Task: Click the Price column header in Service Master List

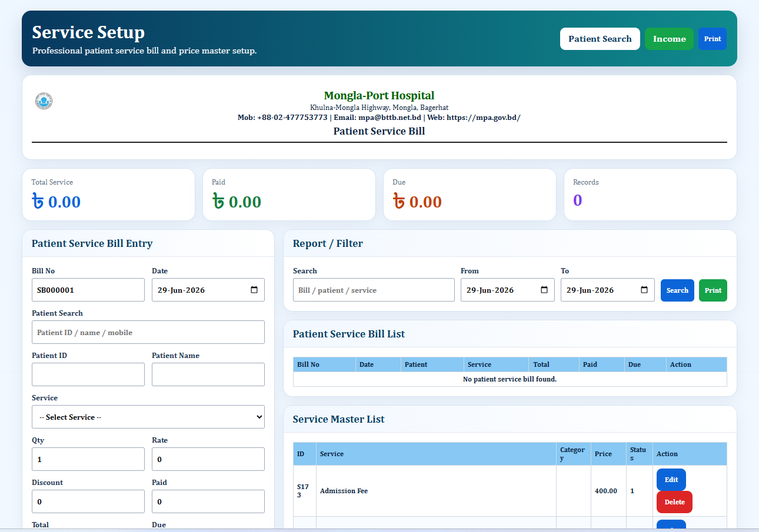Action: pyautogui.click(x=608, y=454)
